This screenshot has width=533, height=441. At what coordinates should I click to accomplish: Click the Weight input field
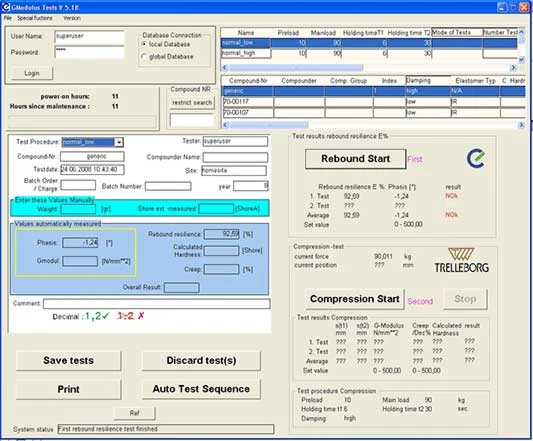78,209
